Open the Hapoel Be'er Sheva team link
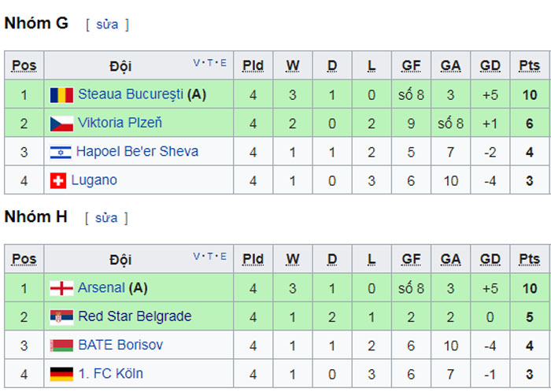This screenshot has width=551, height=392. point(137,152)
